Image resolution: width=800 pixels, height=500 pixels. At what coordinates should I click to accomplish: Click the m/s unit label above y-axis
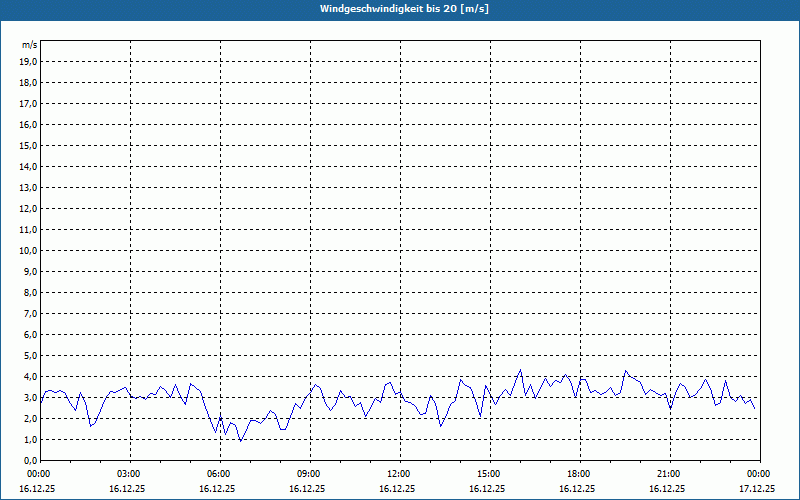pyautogui.click(x=30, y=45)
